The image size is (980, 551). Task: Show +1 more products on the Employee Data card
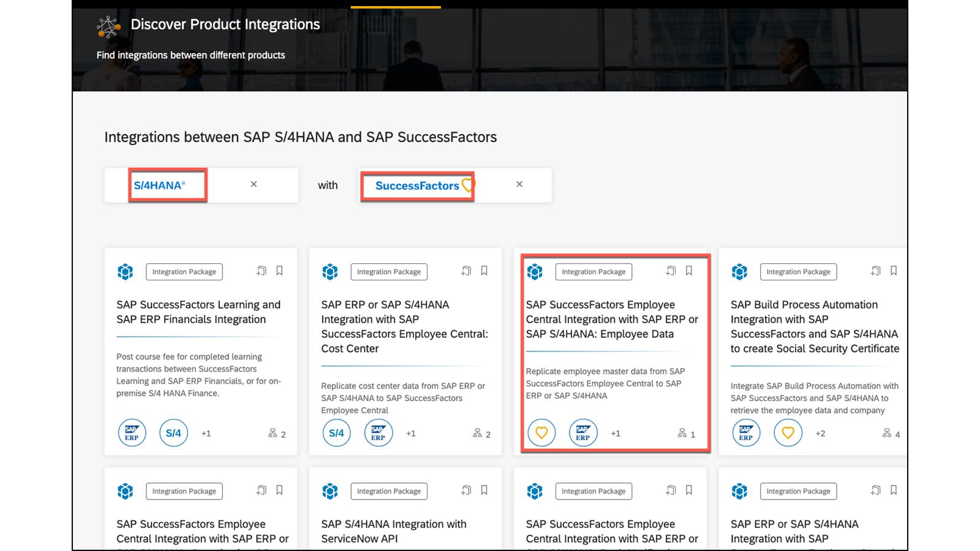pos(615,433)
